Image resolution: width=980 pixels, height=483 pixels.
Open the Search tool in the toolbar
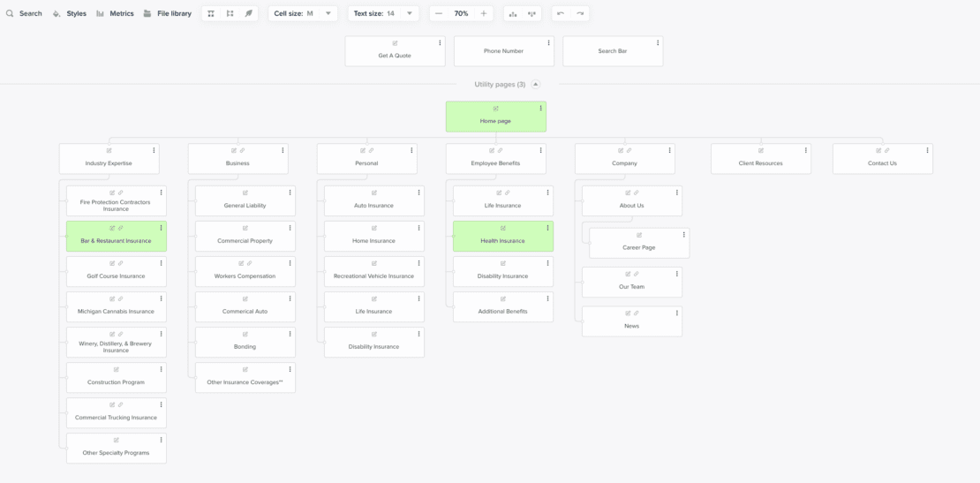coord(24,13)
